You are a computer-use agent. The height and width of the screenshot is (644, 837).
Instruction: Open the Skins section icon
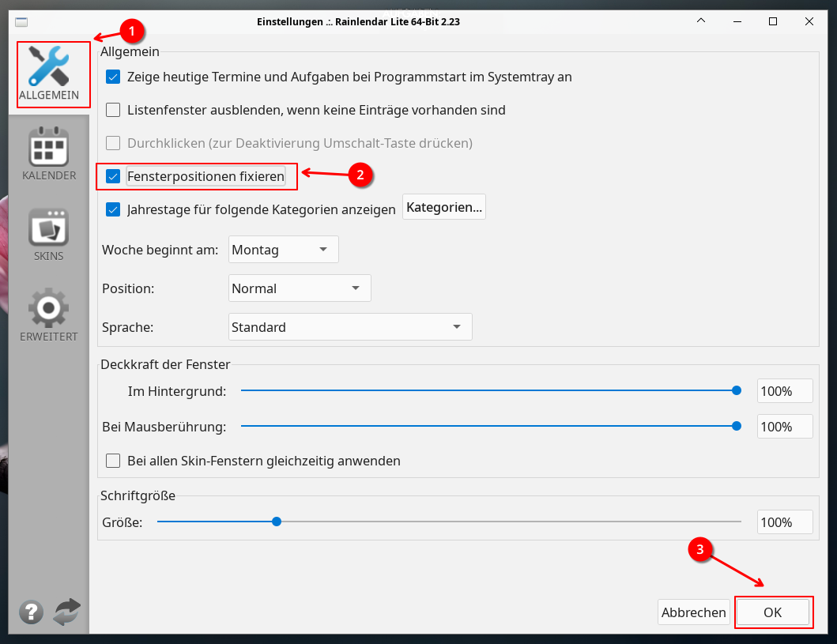[49, 228]
